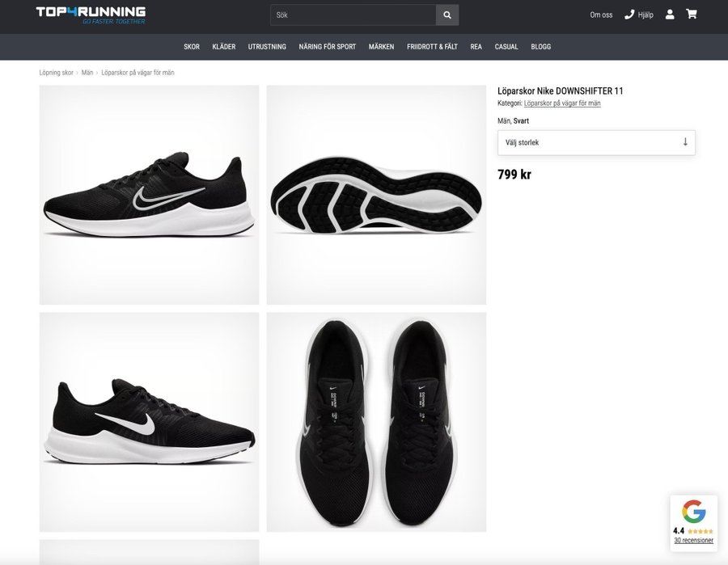The width and height of the screenshot is (728, 565).
Task: Click the Hjälp phone icon
Action: pos(629,15)
